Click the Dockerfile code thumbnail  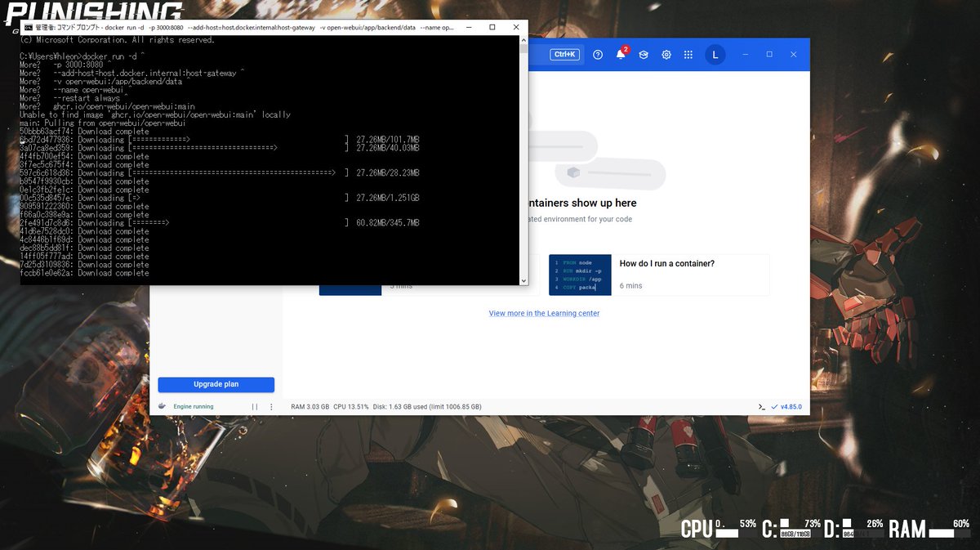pos(580,275)
